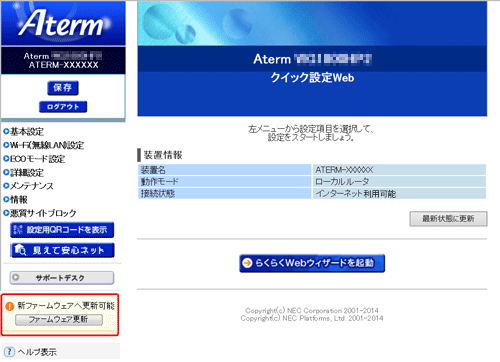Click the 動作モード table label
The width and height of the screenshot is (500, 362).
click(159, 182)
